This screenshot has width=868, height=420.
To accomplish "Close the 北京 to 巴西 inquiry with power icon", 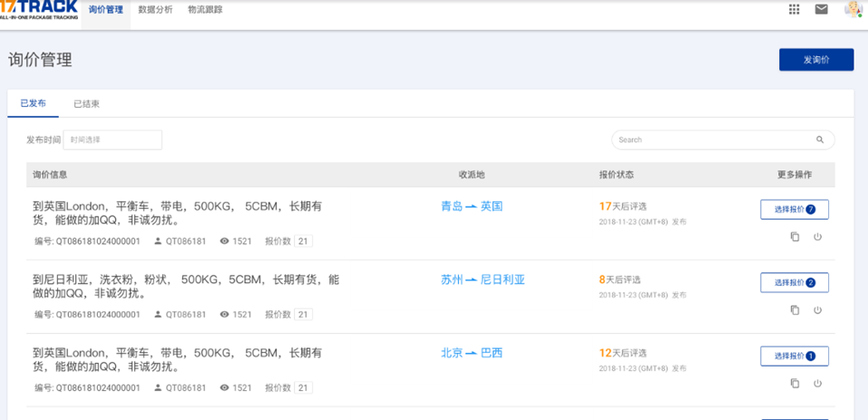I will (817, 384).
